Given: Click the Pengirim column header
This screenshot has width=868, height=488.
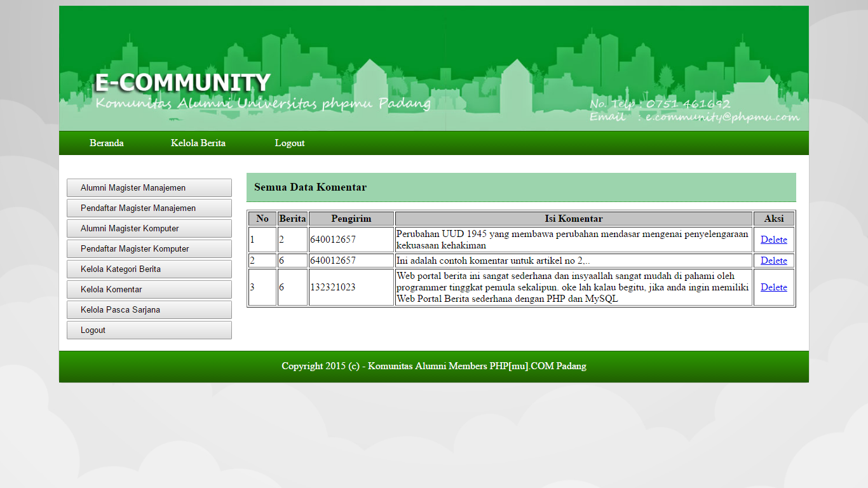Looking at the screenshot, I should [351, 219].
